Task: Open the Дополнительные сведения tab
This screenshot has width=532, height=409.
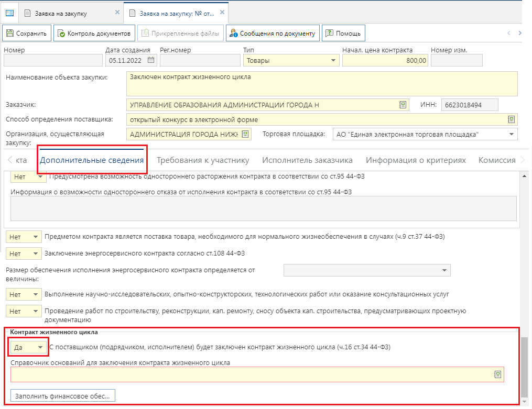Action: click(92, 160)
